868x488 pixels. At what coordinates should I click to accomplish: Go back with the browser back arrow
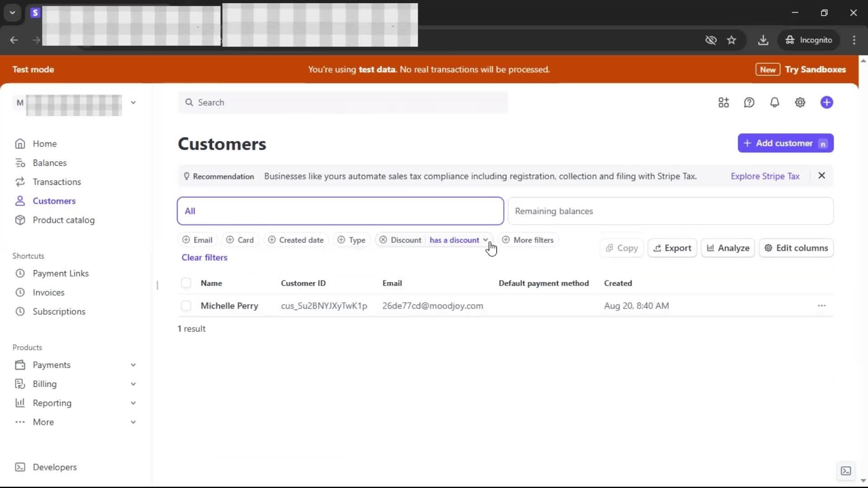coord(14,40)
